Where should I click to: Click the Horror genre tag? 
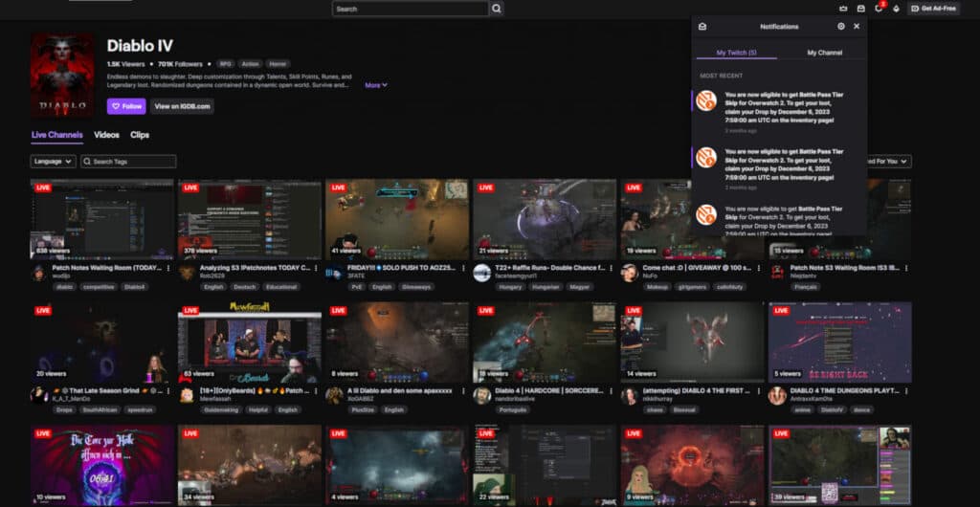(x=278, y=64)
